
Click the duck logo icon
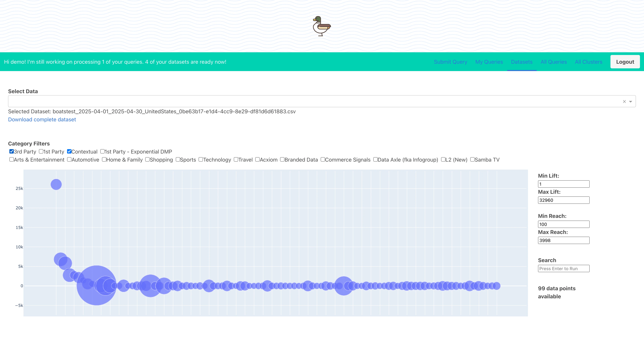[322, 26]
